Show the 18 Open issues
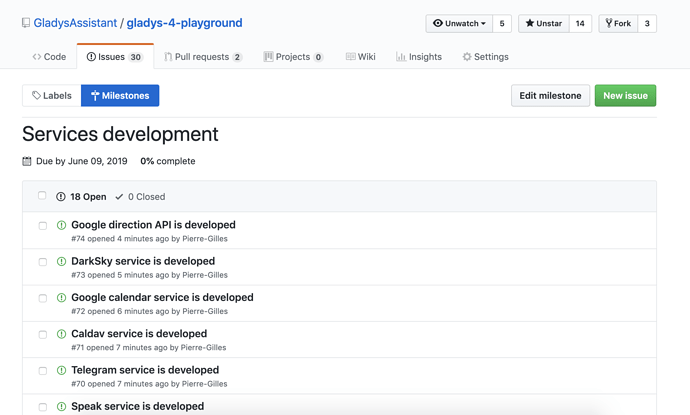The image size is (690, 415). click(x=81, y=197)
